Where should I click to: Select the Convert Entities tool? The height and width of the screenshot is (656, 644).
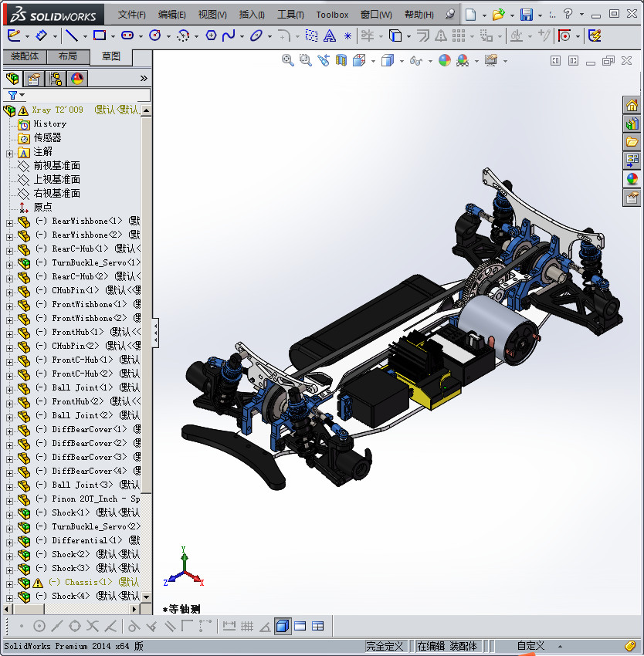tap(395, 36)
